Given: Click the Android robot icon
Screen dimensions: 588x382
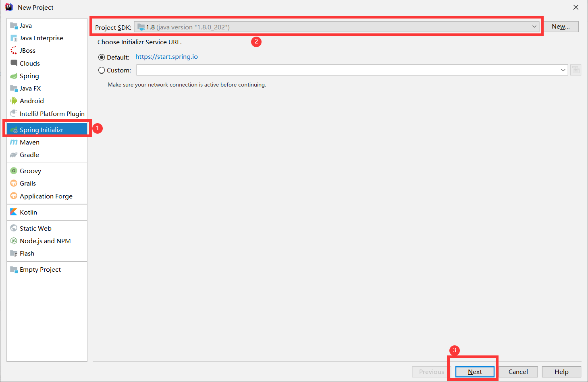Looking at the screenshot, I should click(x=14, y=101).
